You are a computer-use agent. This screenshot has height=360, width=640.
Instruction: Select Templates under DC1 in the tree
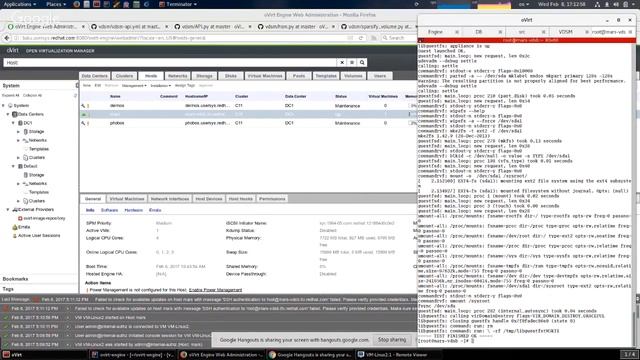click(39, 149)
